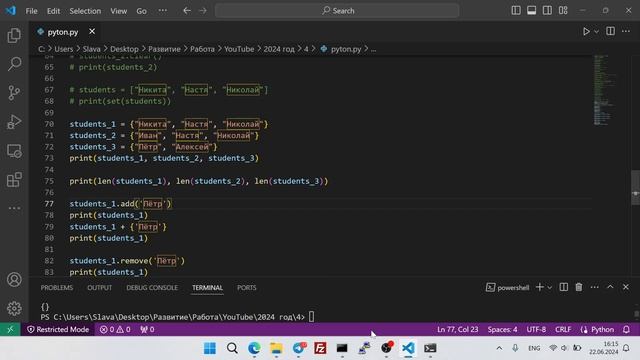
Task: Open Manage gear settings menu
Action: pyautogui.click(x=14, y=308)
